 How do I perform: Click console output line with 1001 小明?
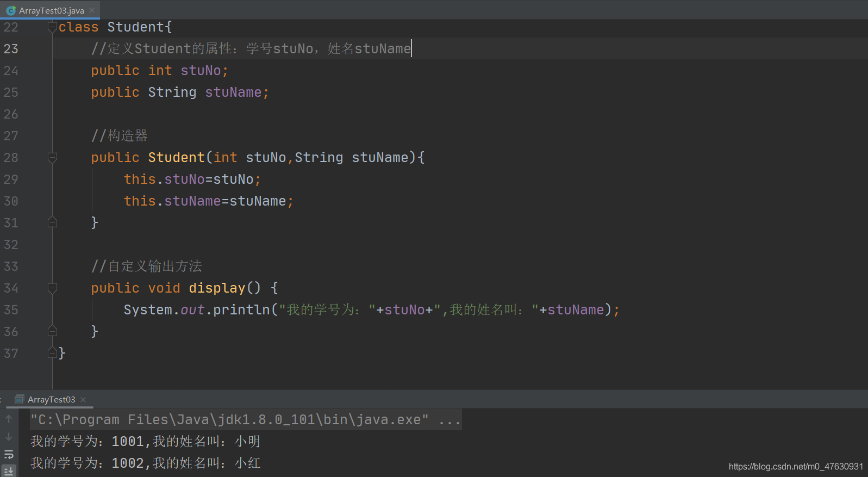tap(146, 441)
